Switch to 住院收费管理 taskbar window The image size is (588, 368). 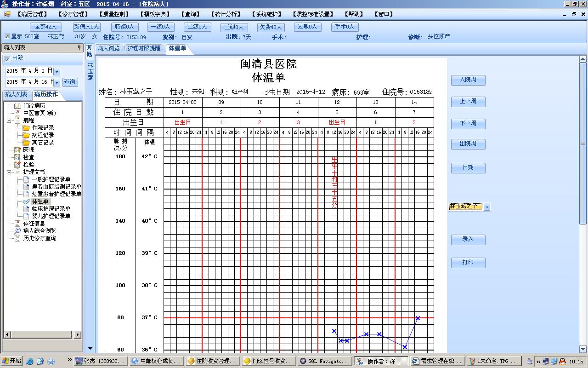click(x=213, y=362)
